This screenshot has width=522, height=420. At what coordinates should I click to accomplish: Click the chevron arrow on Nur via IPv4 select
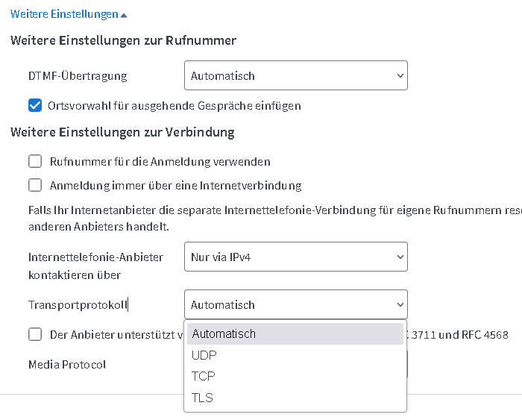coord(400,257)
